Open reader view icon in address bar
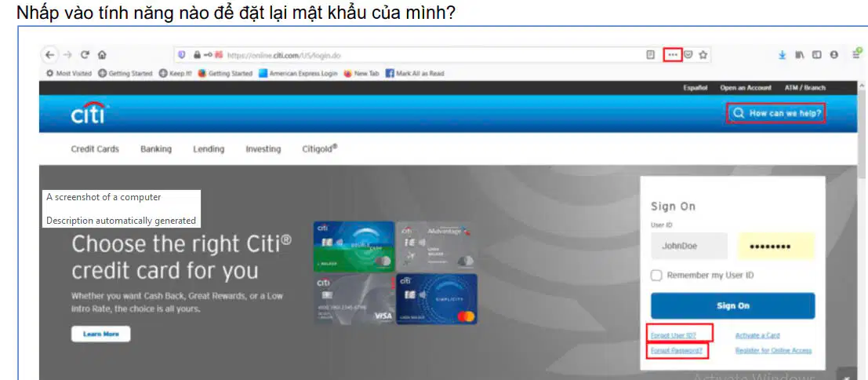This screenshot has width=868, height=380. click(651, 55)
